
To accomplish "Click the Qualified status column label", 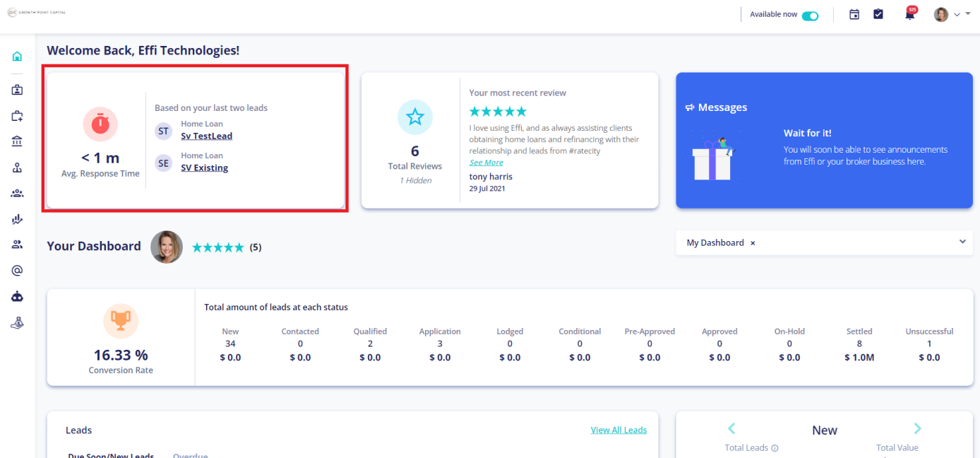I will [x=370, y=331].
